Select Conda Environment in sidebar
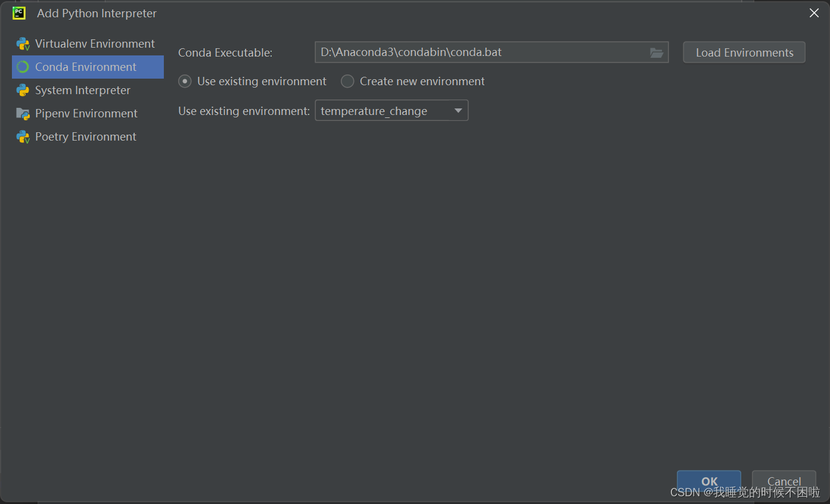 coord(88,67)
